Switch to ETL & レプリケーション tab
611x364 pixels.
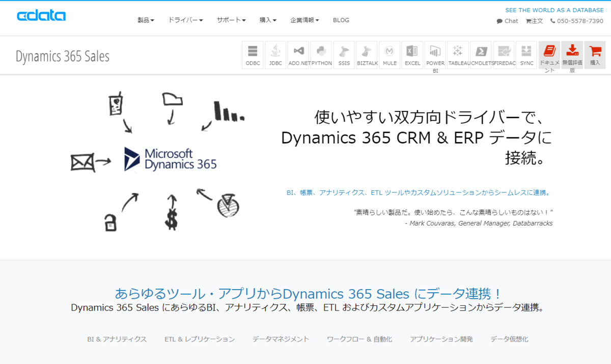pos(200,339)
